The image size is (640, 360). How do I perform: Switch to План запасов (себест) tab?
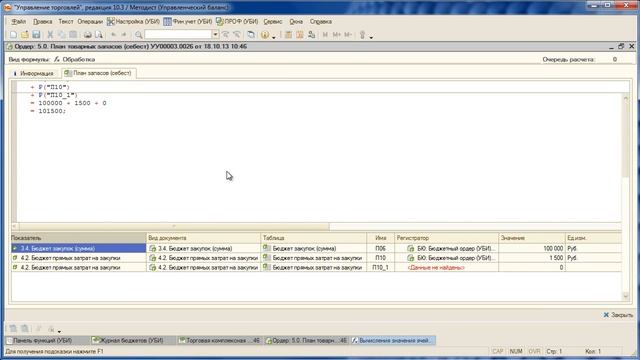pos(98,73)
